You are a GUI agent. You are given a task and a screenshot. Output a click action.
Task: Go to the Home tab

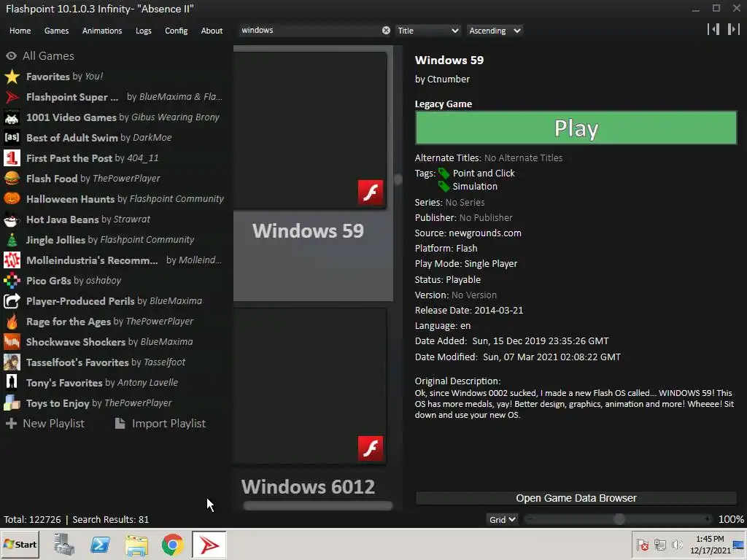pos(20,31)
